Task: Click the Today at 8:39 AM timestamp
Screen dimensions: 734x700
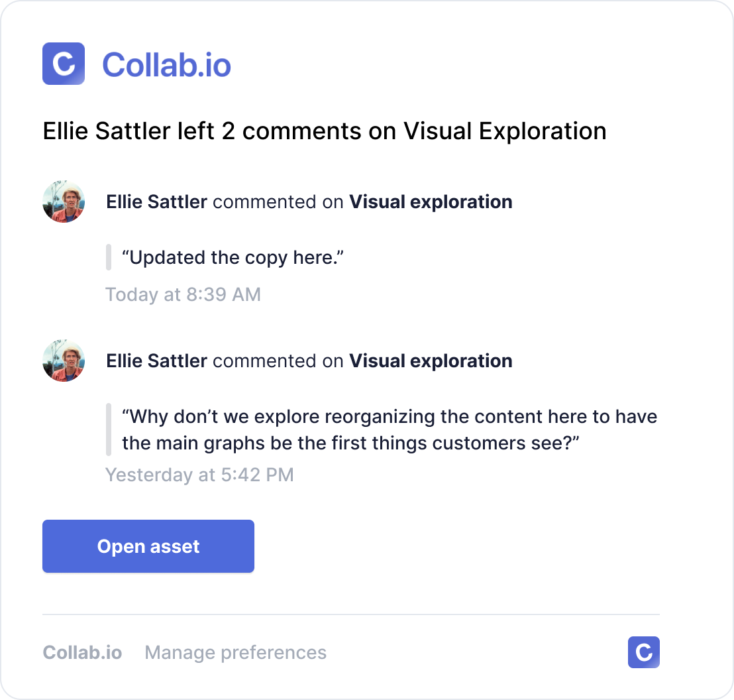Action: tap(183, 294)
